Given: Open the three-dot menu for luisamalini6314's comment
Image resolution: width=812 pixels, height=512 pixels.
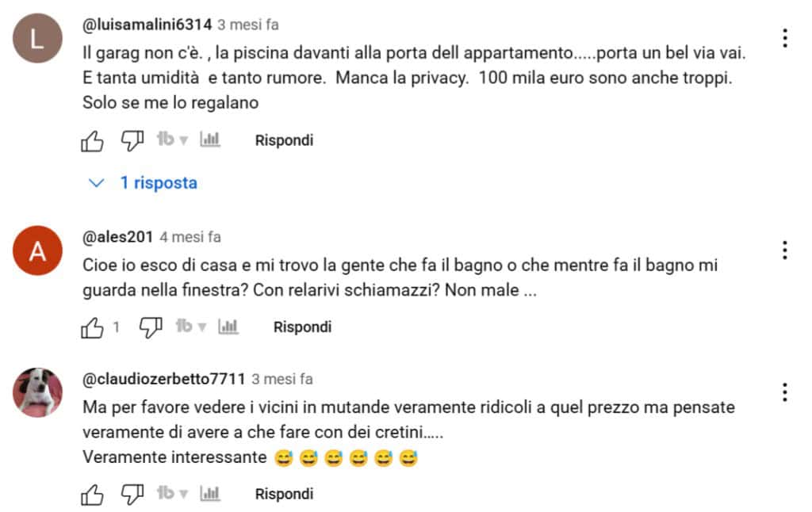Looking at the screenshot, I should click(785, 38).
